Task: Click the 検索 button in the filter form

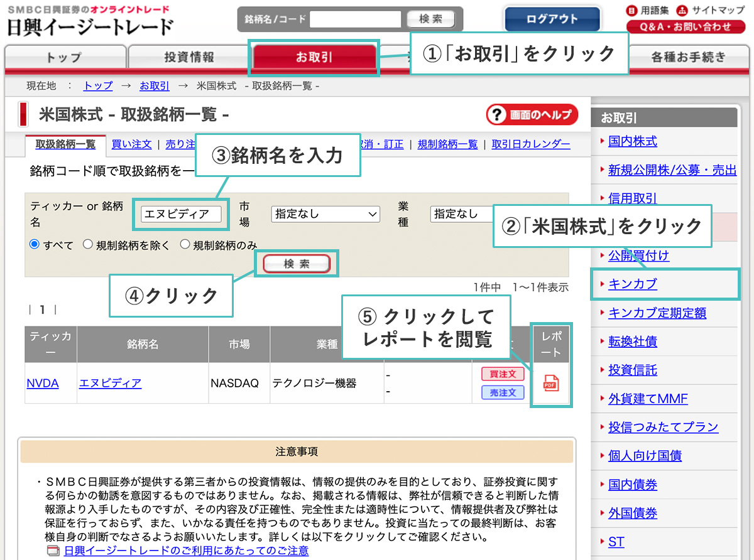Action: (297, 264)
